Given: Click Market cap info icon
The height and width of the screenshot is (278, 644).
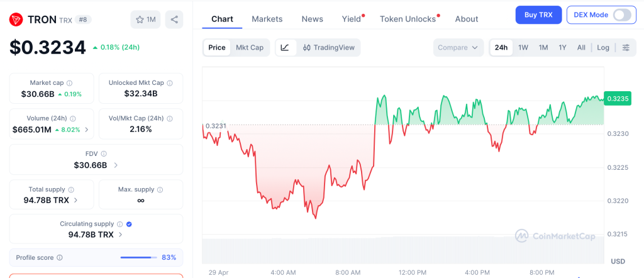Looking at the screenshot, I should coord(69,83).
